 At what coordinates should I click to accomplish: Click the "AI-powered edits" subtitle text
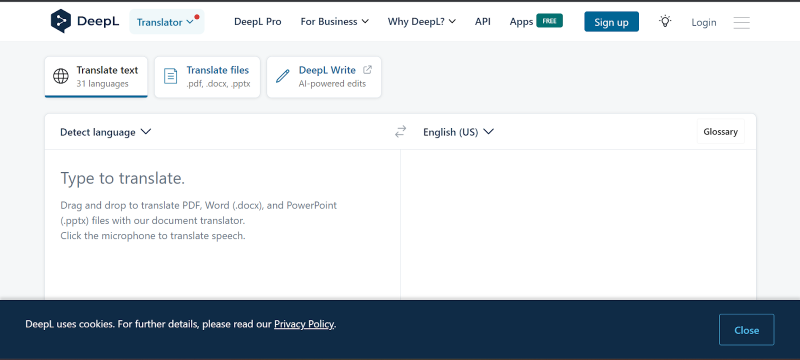click(x=332, y=84)
